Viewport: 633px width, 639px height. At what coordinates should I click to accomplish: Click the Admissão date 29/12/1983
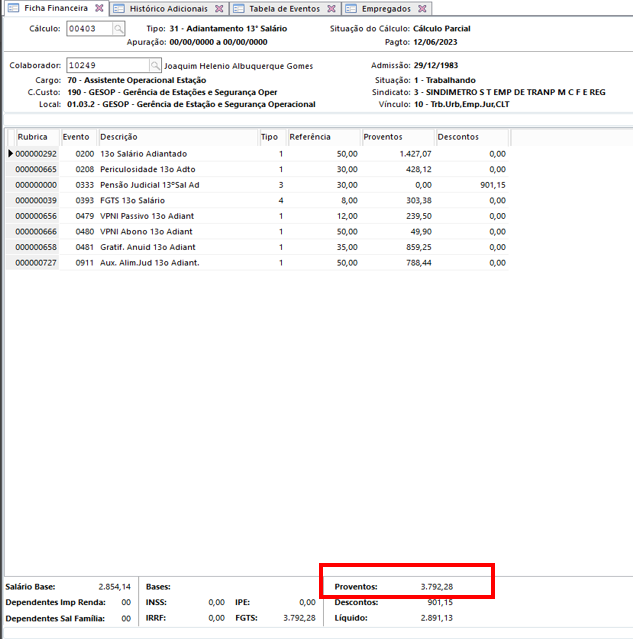tap(436, 65)
